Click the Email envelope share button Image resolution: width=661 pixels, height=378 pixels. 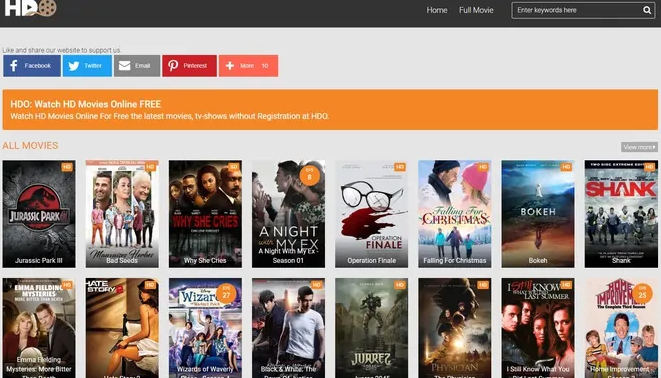tap(137, 66)
